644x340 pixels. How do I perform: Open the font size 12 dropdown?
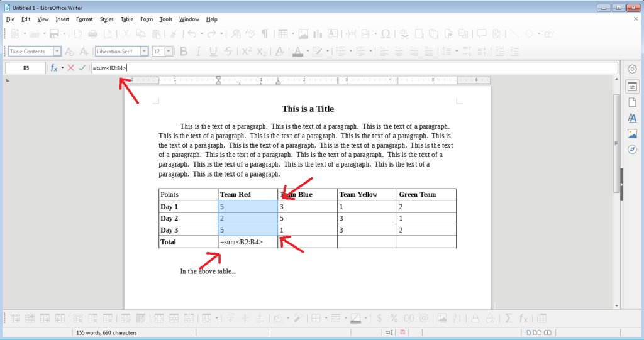pos(169,52)
